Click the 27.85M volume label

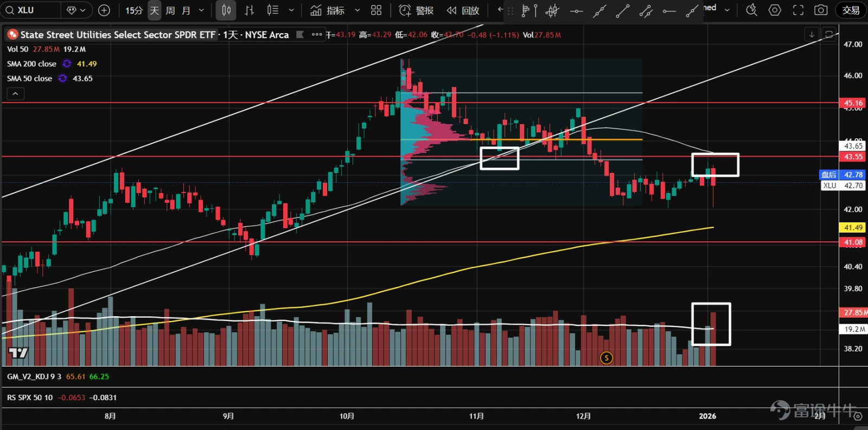coord(853,312)
